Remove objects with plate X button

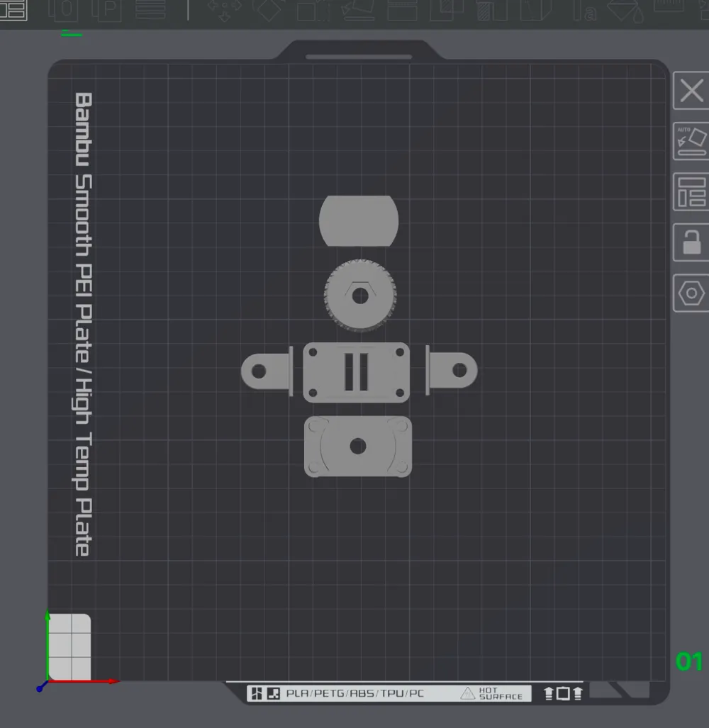point(691,91)
